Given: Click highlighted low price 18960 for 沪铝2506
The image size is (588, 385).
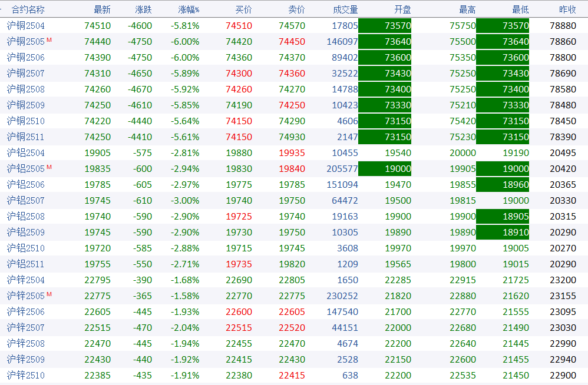Looking at the screenshot, I should (x=503, y=185).
